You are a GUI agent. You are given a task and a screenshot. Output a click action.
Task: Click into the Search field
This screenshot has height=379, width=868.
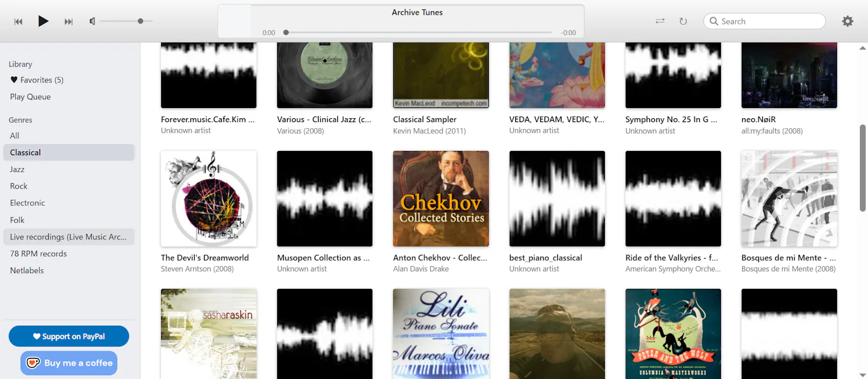(x=764, y=21)
